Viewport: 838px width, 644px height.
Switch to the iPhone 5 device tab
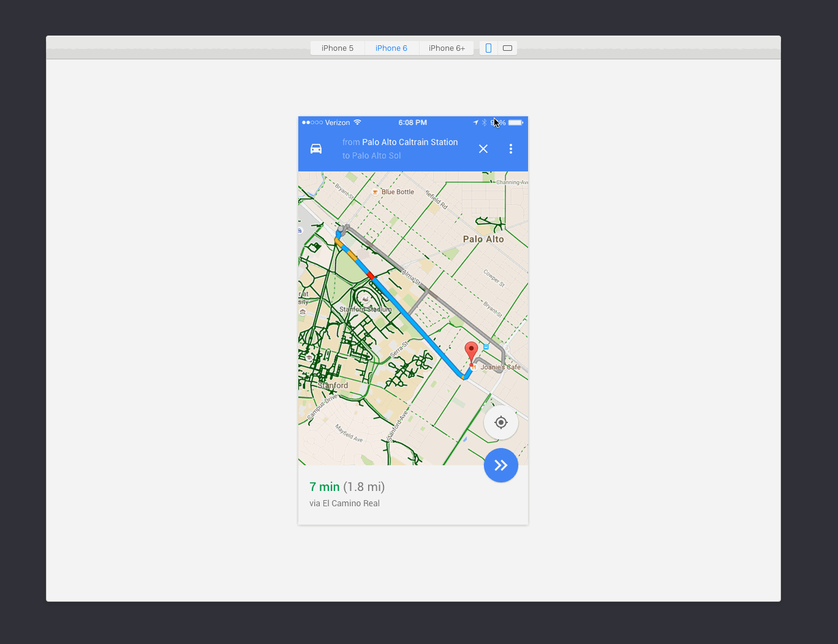(338, 48)
